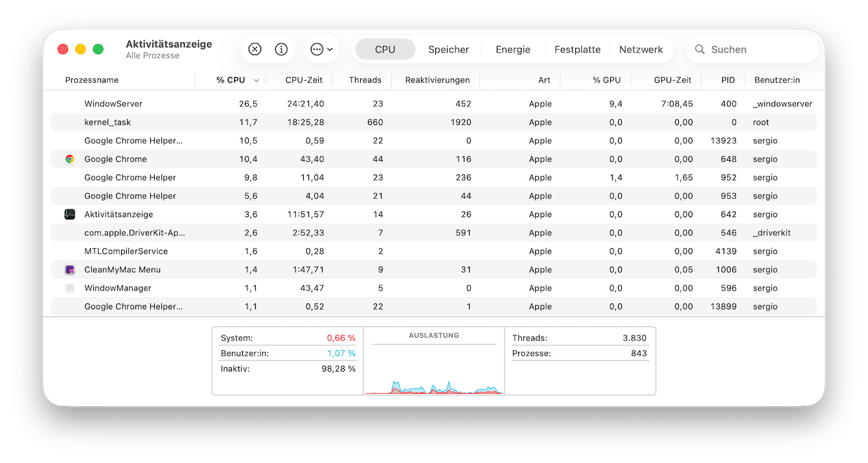Toggle sort direction arrow on % CPU column
The width and height of the screenshot is (868, 463).
pos(257,80)
